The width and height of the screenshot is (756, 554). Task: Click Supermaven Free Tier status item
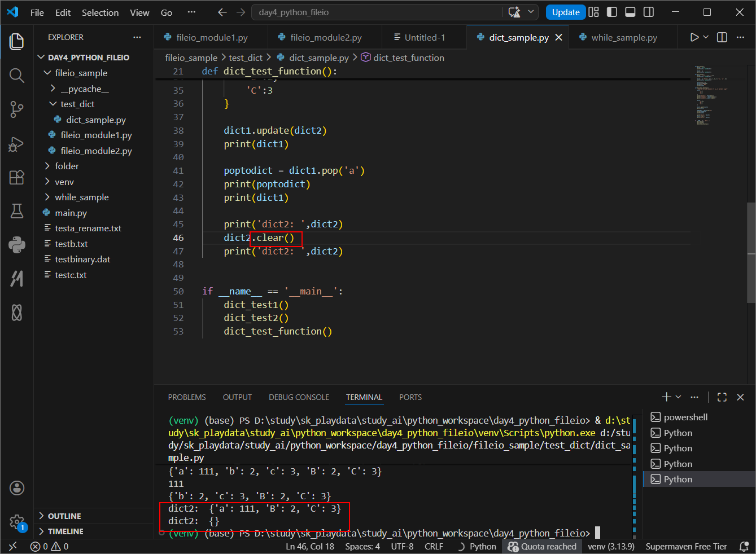(686, 547)
